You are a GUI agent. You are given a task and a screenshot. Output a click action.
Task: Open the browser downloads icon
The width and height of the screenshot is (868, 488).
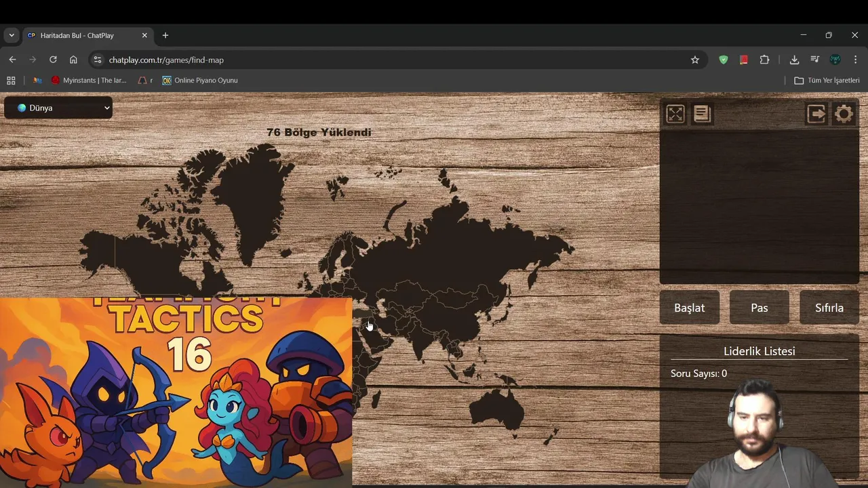[x=794, y=60]
